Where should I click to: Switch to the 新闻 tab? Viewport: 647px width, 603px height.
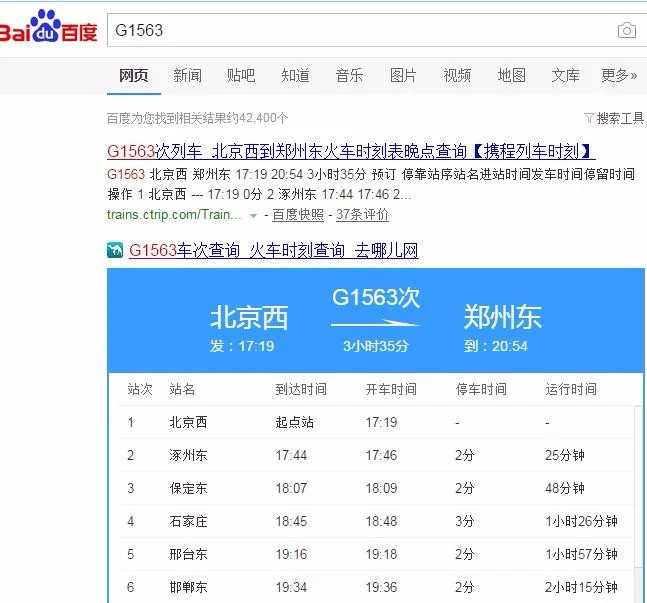187,76
